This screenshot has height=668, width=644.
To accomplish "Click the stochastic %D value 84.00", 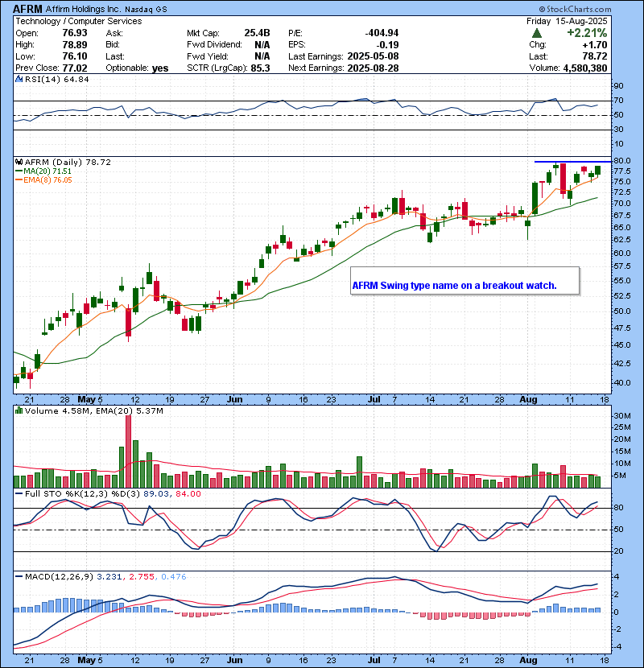I will 188,494.
